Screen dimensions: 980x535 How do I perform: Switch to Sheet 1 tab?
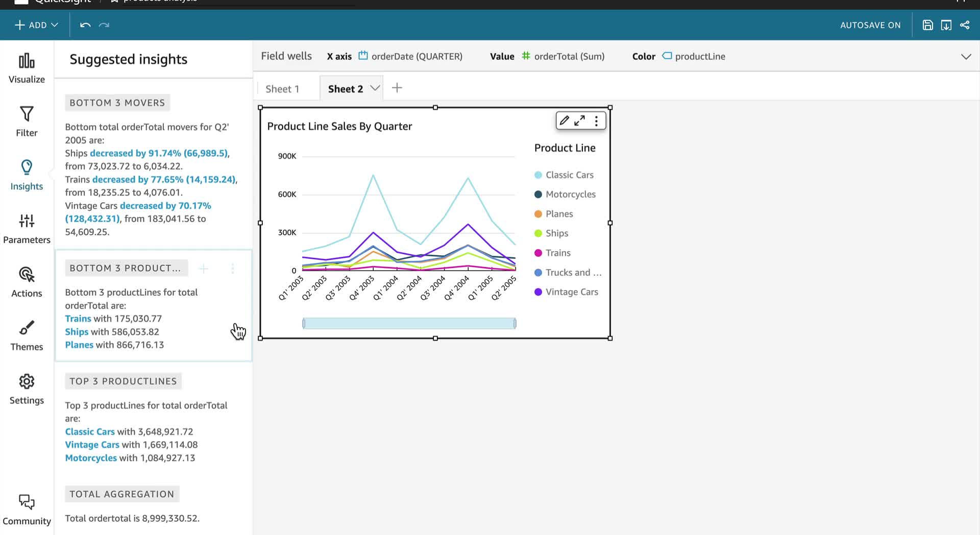282,89
